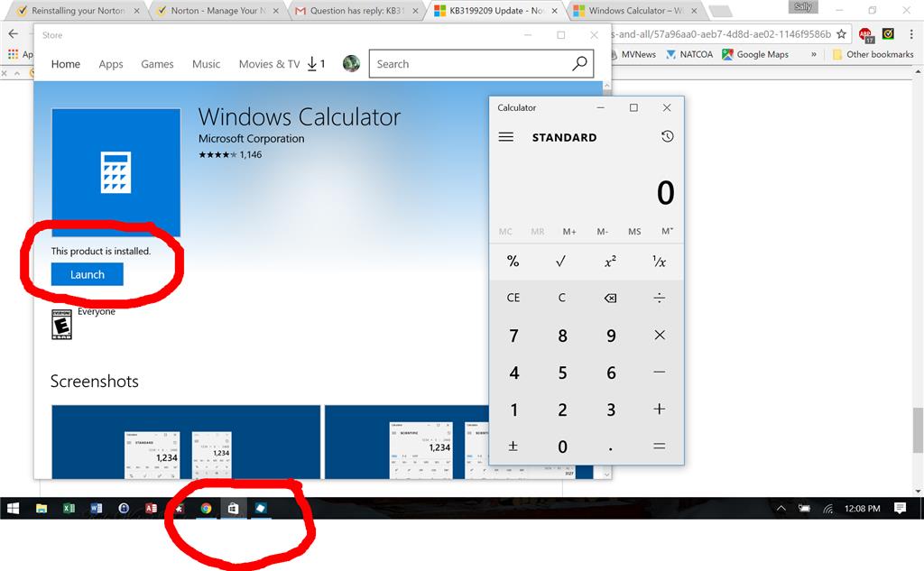The image size is (924, 571).
Task: Open the Action Center notification icon
Action: 900,508
